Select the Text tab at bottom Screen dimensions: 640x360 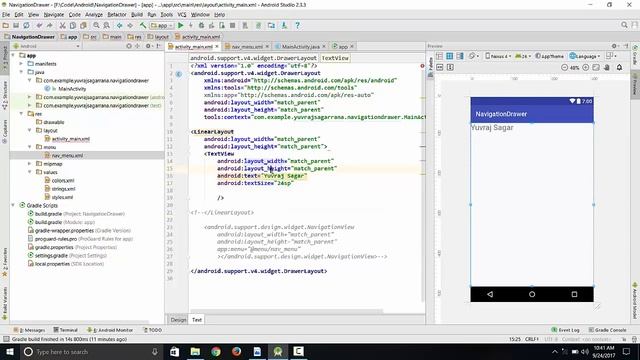pyautogui.click(x=197, y=320)
